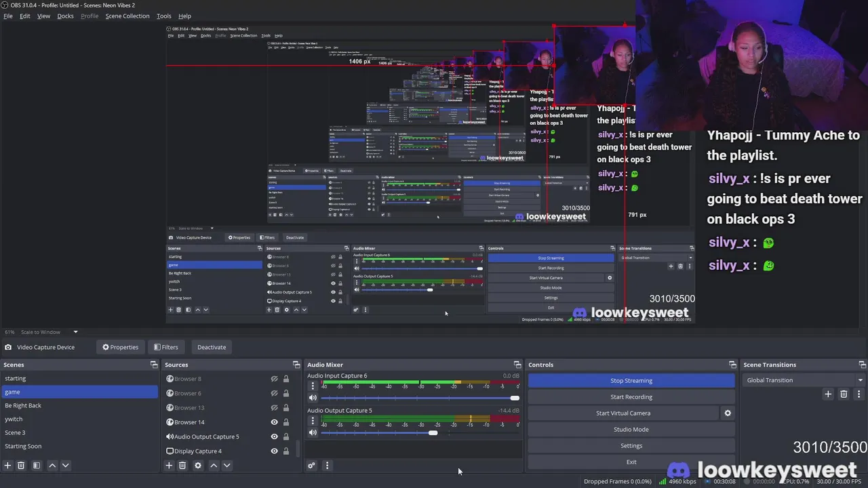The image size is (868, 488).
Task: Open Settings from the Controls panel
Action: (631, 445)
